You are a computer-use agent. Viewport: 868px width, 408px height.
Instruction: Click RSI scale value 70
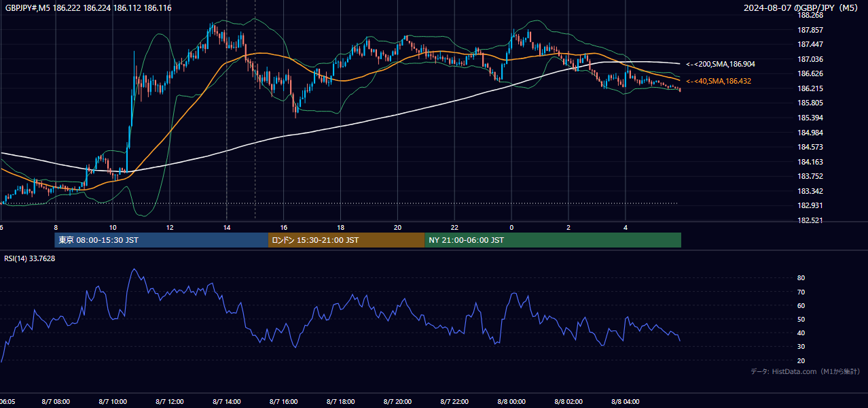click(x=801, y=292)
